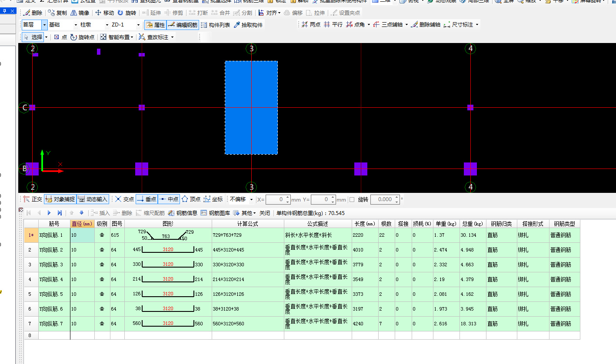Click the rotation angle input field
This screenshot has width=616, height=364.
(x=382, y=199)
